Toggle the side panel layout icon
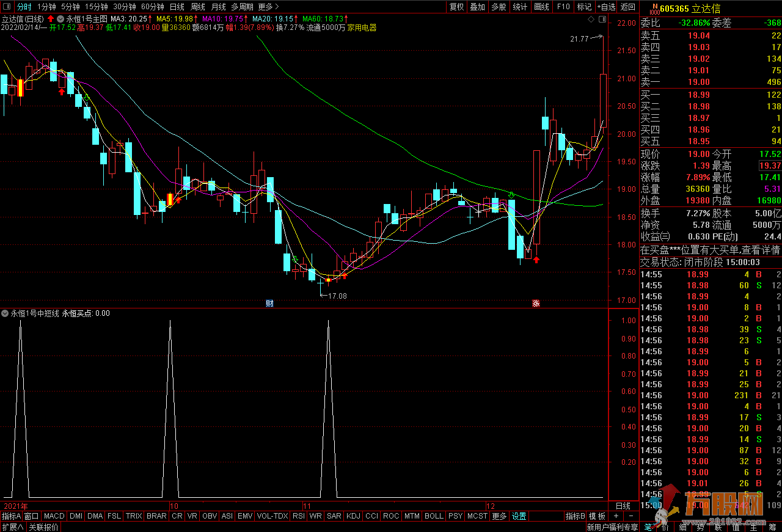The height and width of the screenshot is (532, 782). pos(602,20)
